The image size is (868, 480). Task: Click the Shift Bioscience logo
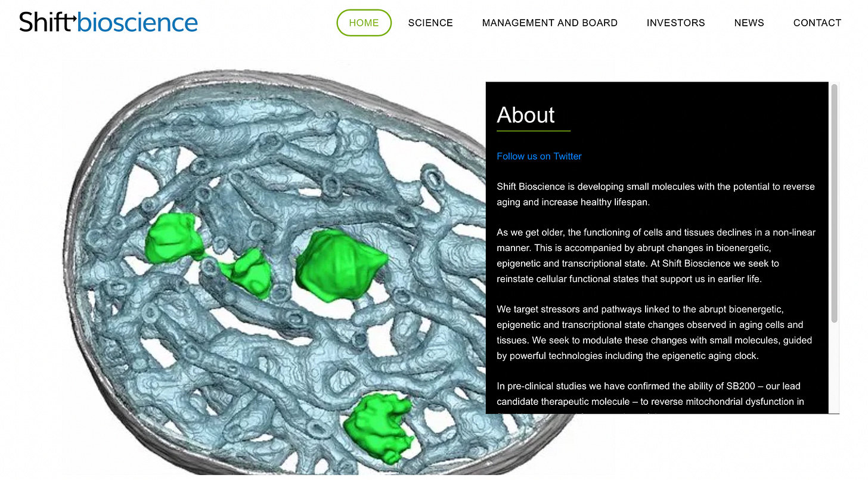108,22
